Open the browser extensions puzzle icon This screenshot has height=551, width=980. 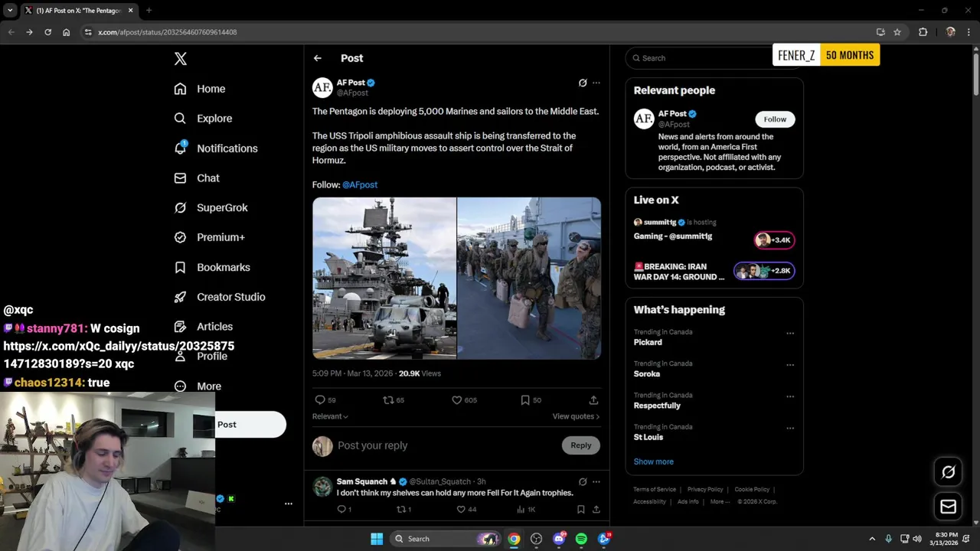point(923,32)
